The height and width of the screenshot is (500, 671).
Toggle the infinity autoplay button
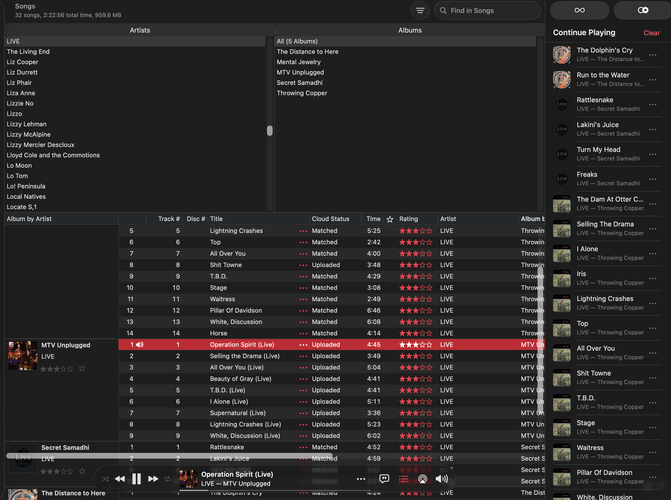pyautogui.click(x=579, y=10)
